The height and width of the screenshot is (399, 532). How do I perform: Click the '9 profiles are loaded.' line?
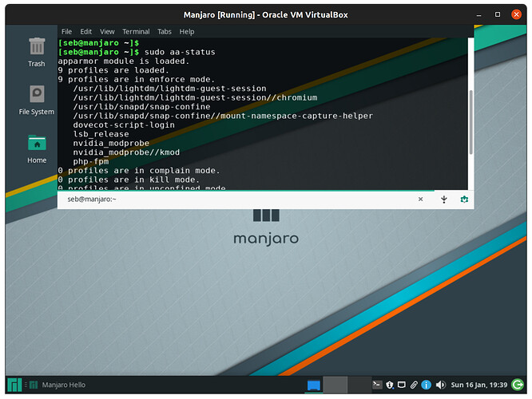tap(113, 70)
